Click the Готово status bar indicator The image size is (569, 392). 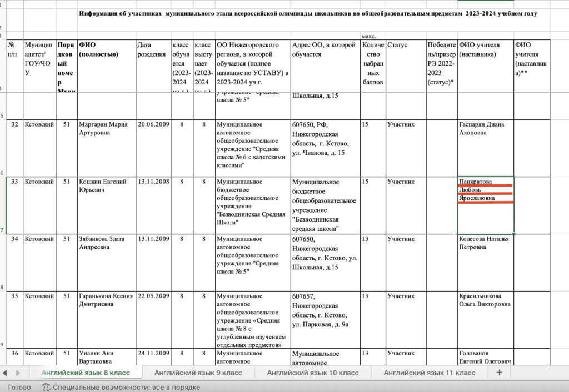19,387
